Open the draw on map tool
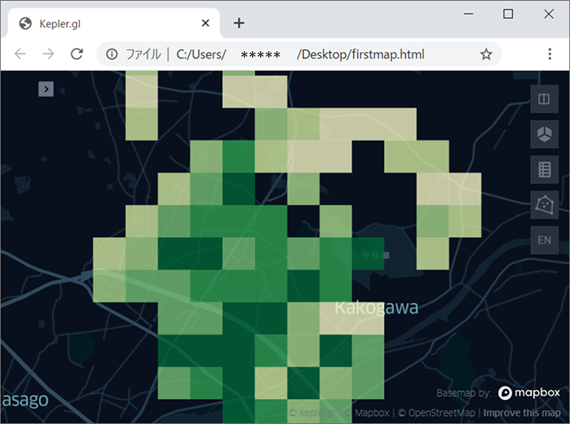 click(x=544, y=205)
